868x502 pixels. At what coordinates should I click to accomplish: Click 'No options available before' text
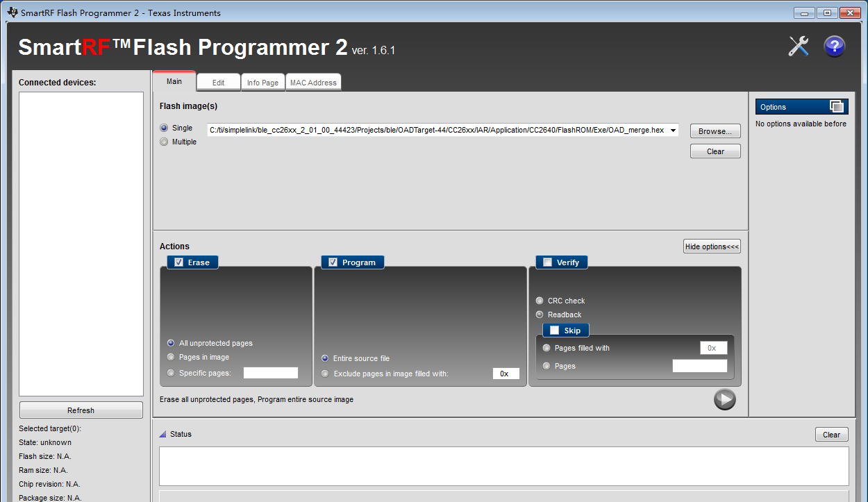click(x=801, y=124)
